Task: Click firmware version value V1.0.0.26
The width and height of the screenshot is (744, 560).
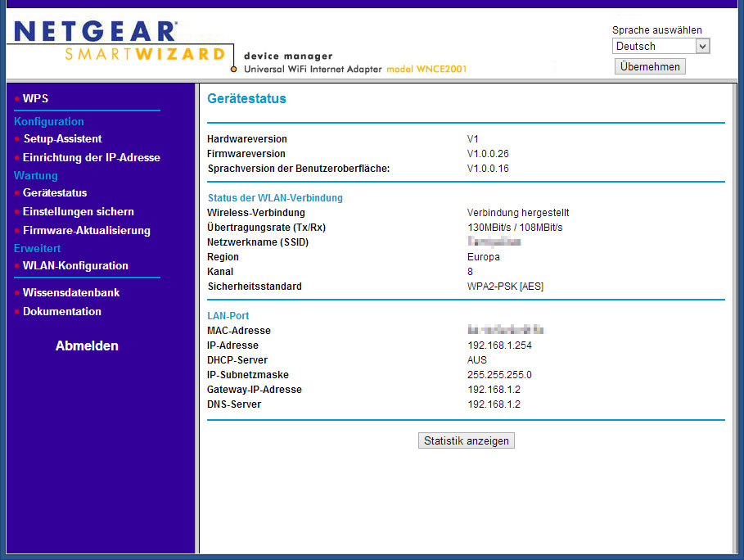Action: 488,154
